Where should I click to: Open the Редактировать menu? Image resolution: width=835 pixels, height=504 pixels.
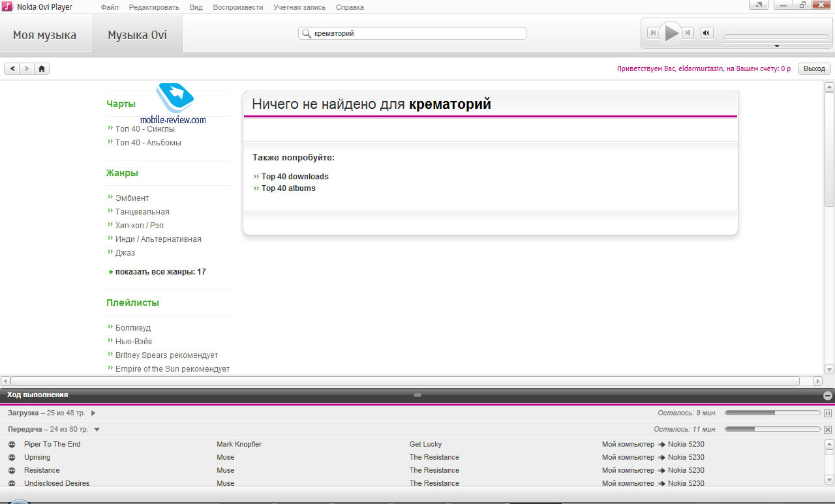point(154,7)
